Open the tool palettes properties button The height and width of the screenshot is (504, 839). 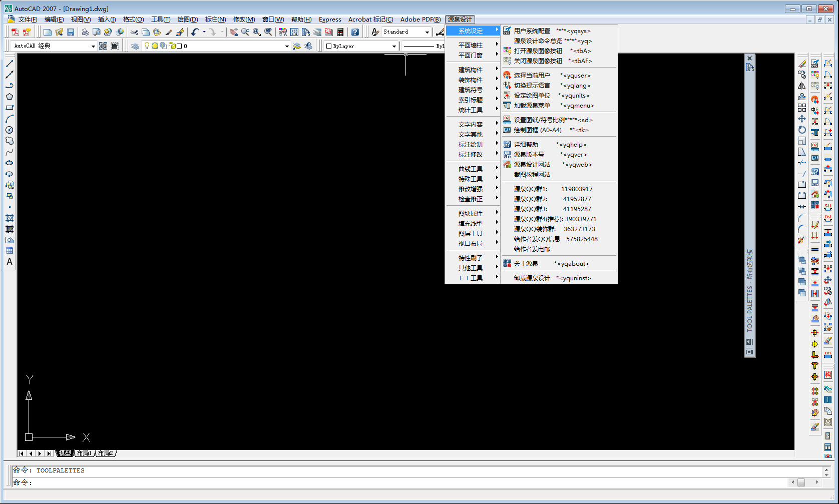(749, 352)
